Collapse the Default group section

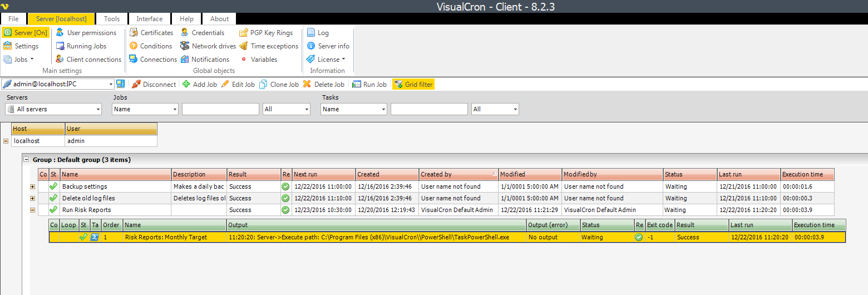click(x=26, y=160)
